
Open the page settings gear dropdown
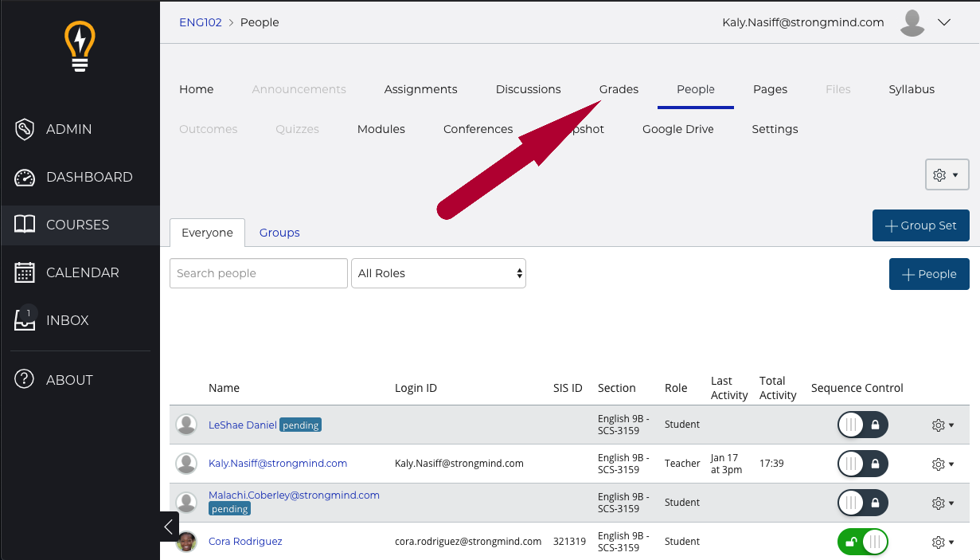[x=947, y=174]
